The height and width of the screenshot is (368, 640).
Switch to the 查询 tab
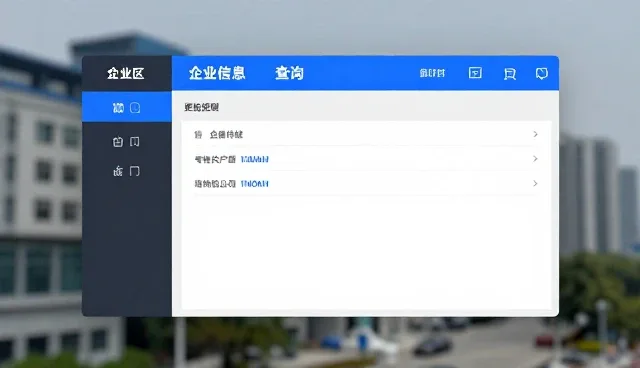(289, 73)
